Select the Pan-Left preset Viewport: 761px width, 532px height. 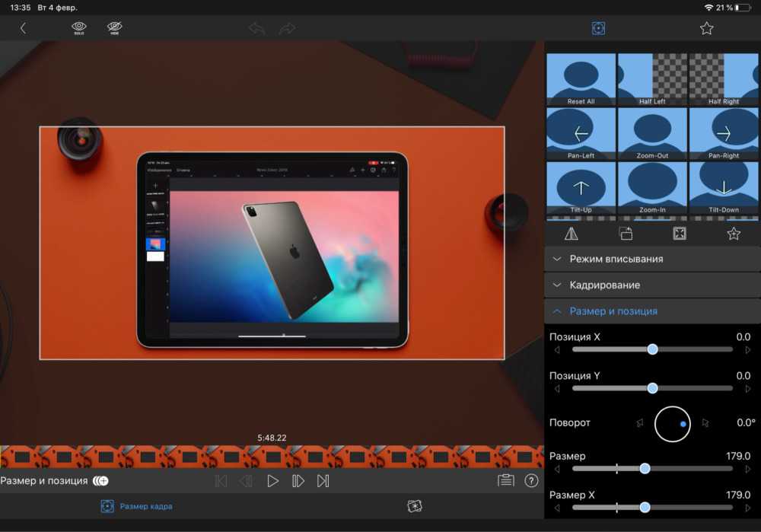(581, 134)
